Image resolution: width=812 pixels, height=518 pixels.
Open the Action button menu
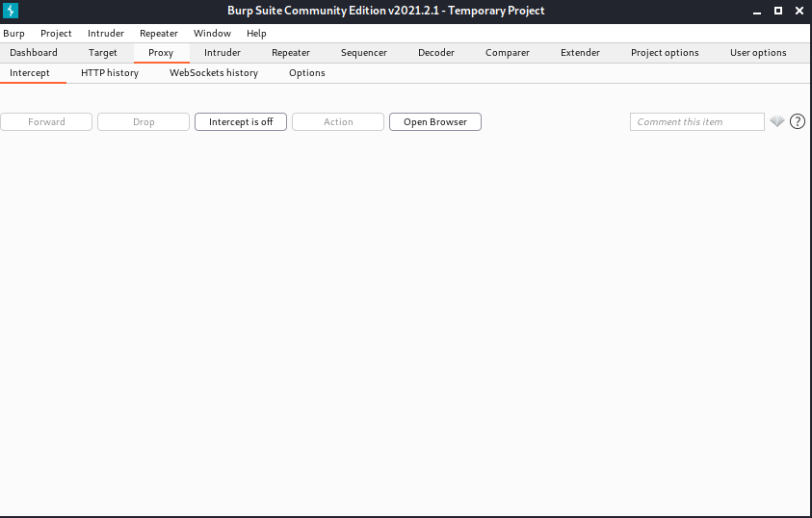[338, 122]
